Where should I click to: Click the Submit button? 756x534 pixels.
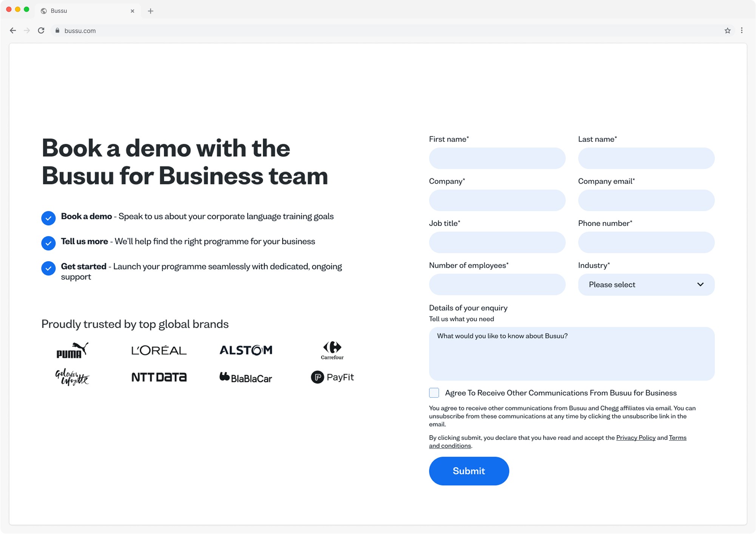(469, 471)
